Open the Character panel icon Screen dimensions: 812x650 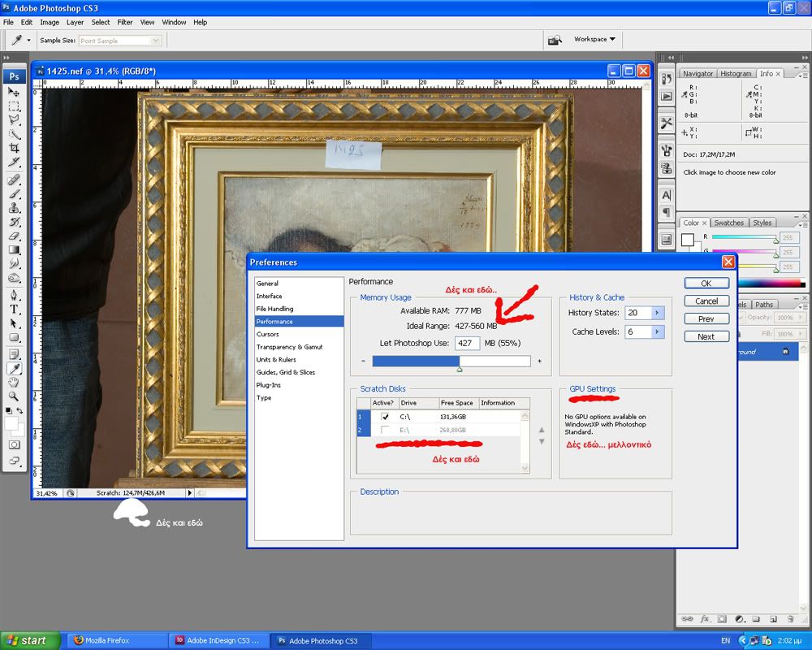[667, 196]
